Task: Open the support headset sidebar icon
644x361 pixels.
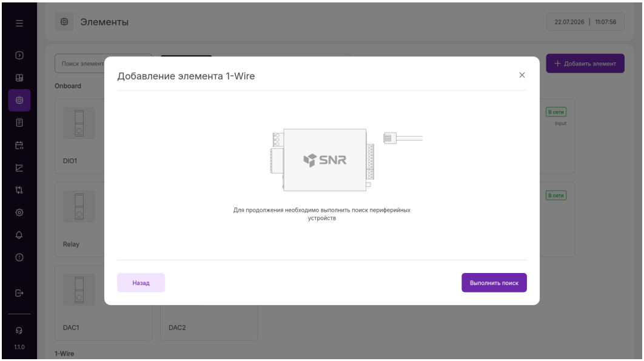Action: 19,331
